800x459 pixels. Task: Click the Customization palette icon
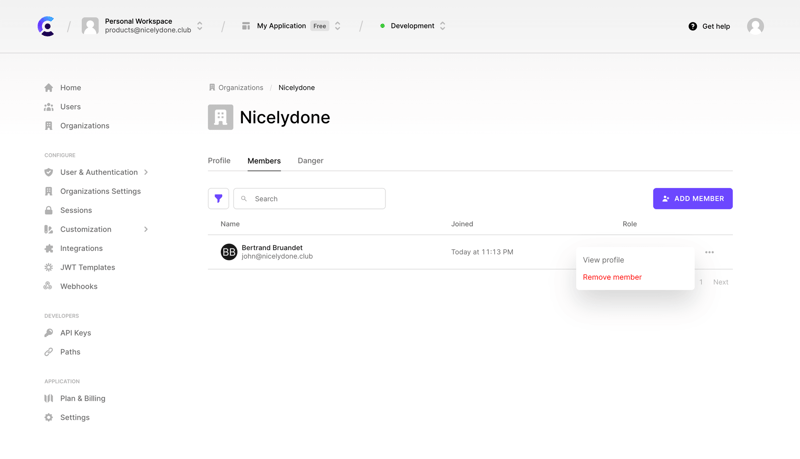48,230
